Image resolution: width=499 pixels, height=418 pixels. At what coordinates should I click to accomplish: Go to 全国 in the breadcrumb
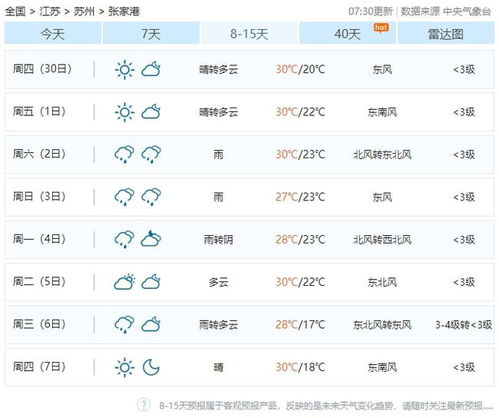pyautogui.click(x=15, y=11)
